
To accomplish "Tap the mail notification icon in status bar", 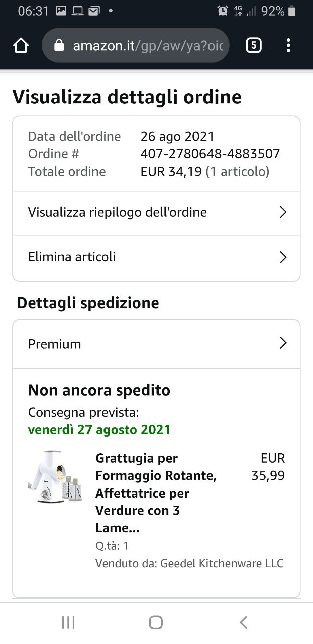I will click(93, 11).
